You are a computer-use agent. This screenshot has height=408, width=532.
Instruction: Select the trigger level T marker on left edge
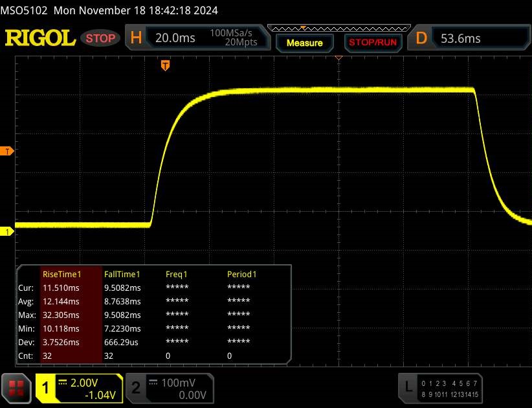(x=7, y=152)
